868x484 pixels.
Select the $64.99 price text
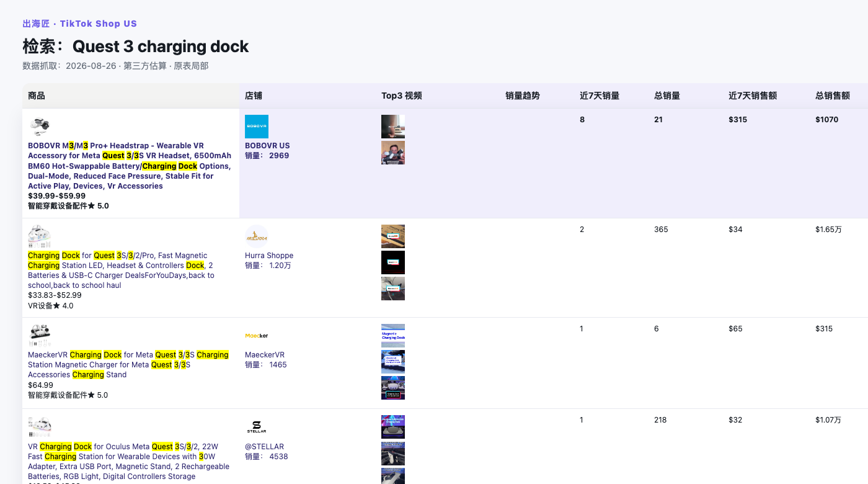(40, 385)
